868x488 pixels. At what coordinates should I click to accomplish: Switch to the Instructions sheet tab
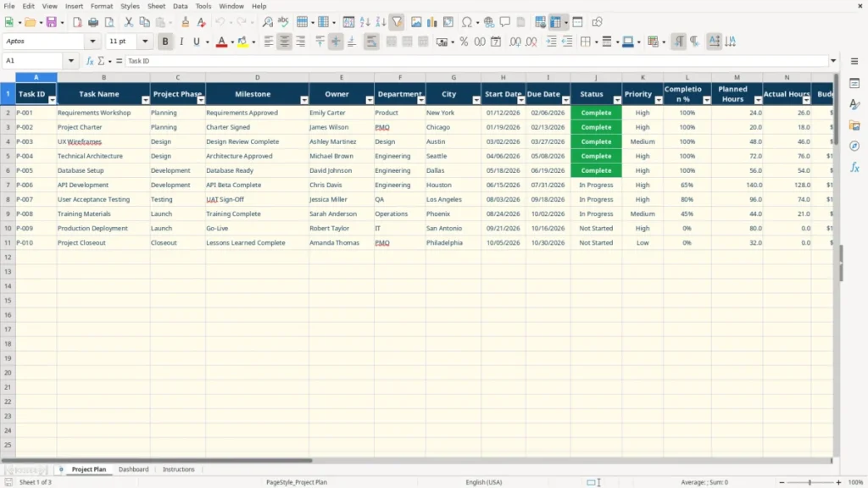point(179,469)
